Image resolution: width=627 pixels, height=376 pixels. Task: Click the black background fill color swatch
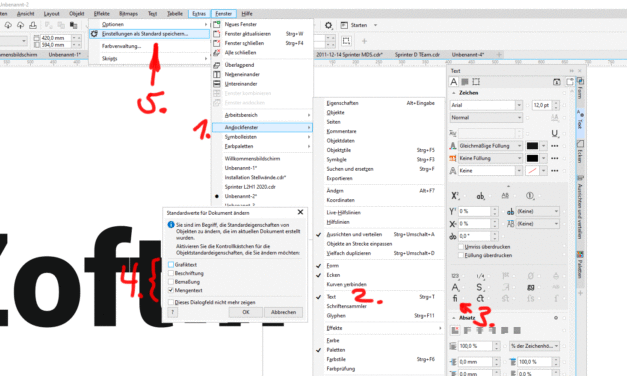[x=532, y=158]
